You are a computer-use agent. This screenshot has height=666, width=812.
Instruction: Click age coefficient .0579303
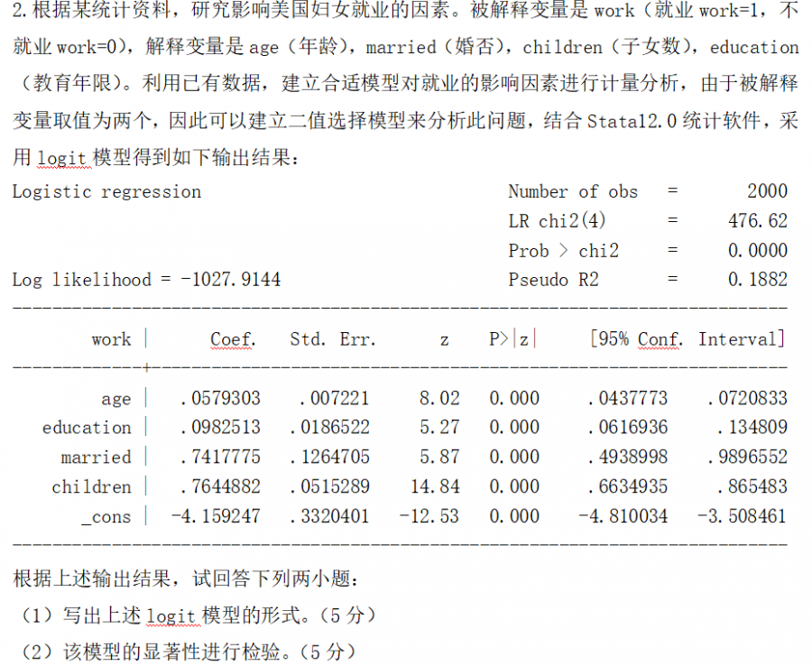click(x=220, y=398)
